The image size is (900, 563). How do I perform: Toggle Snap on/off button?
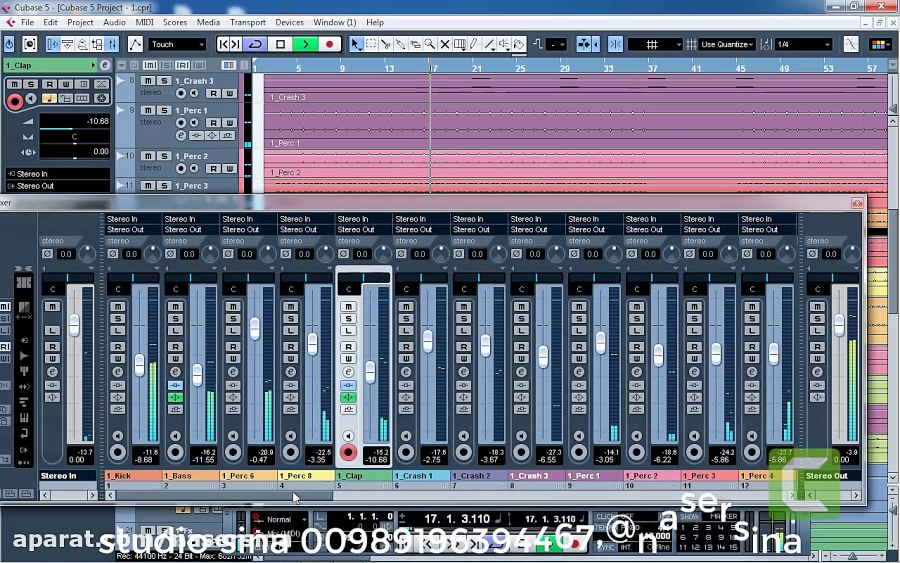[615, 44]
